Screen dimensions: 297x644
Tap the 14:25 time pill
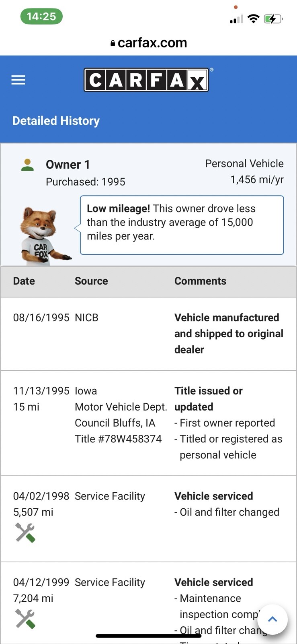coord(41,17)
